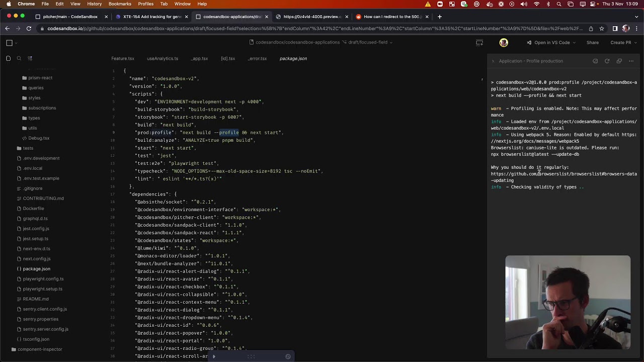Screen dimensions: 644x362
Task: Switch to the _app.tsx editor tab
Action: [199, 58]
